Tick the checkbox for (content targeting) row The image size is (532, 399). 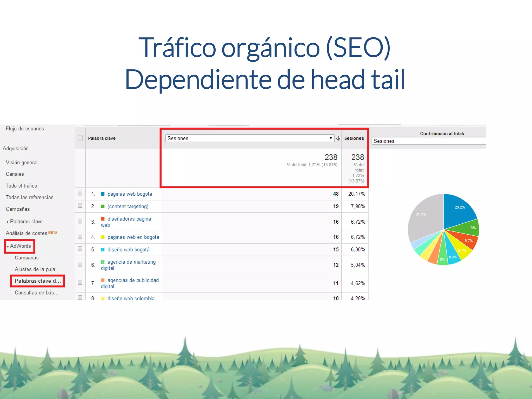pyautogui.click(x=80, y=205)
